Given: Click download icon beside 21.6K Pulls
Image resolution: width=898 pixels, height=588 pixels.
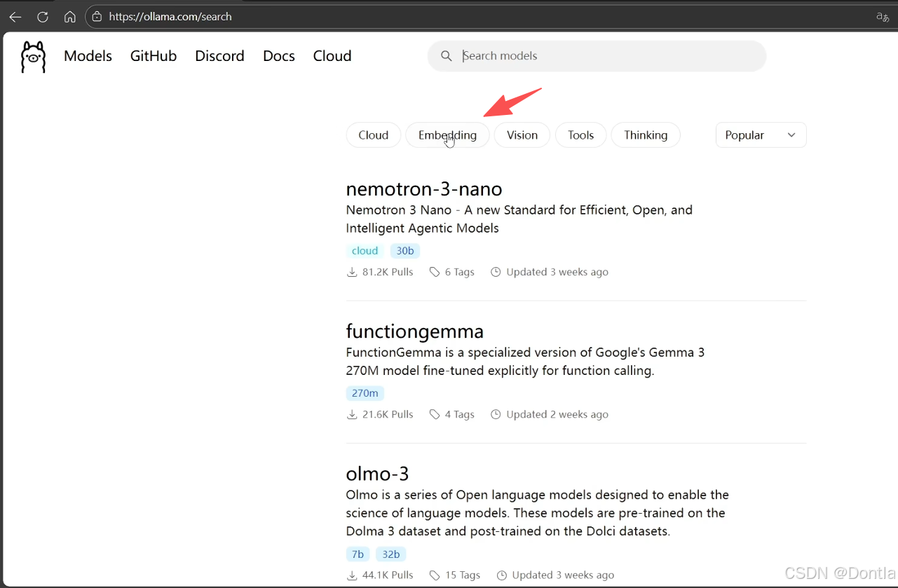Looking at the screenshot, I should tap(352, 414).
